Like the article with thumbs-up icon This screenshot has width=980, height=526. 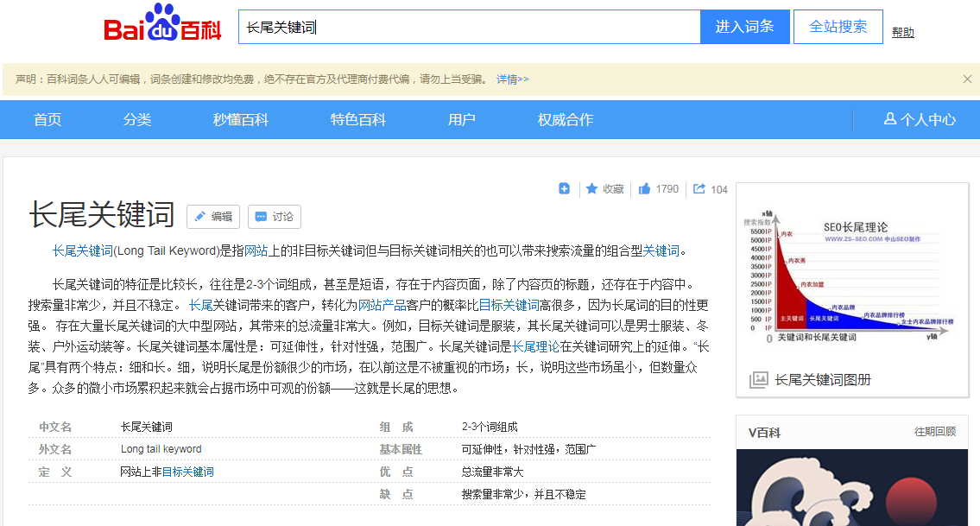point(644,189)
